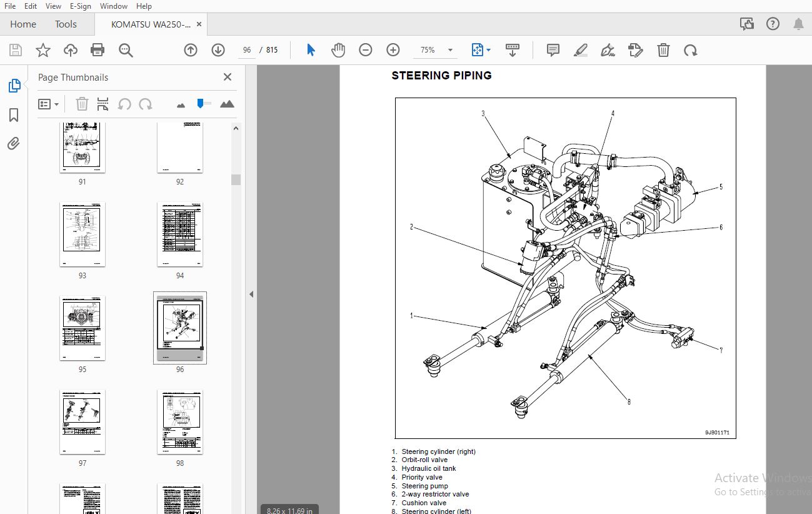The height and width of the screenshot is (514, 812).
Task: Enlarge thumbnails with large mountain icon
Action: point(227,104)
